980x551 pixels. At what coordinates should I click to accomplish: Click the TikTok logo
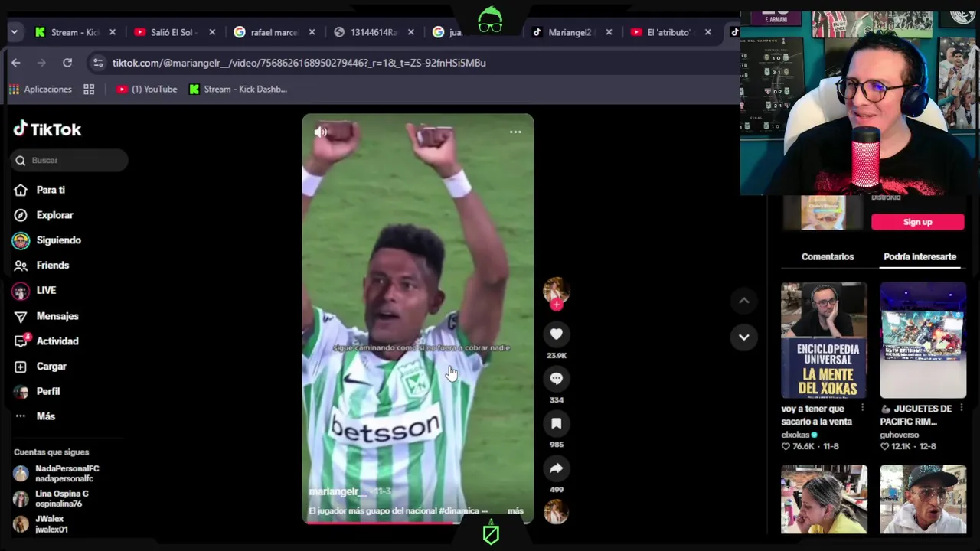point(47,129)
